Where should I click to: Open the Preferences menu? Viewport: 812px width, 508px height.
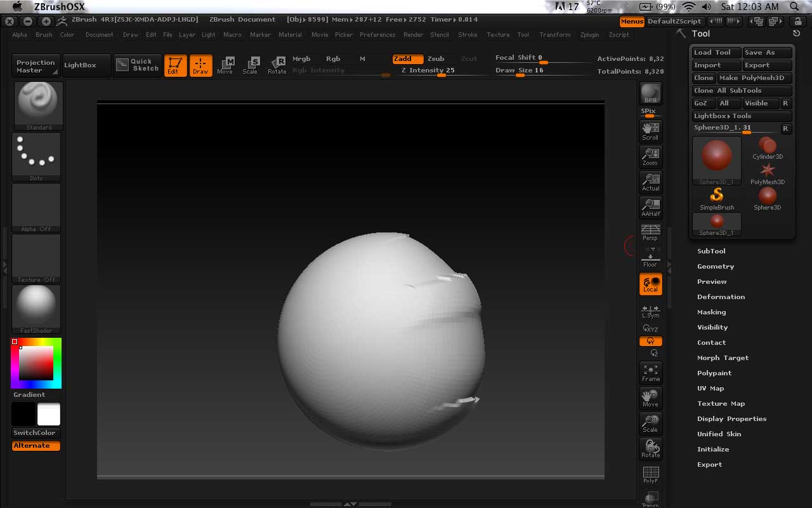pyautogui.click(x=377, y=35)
